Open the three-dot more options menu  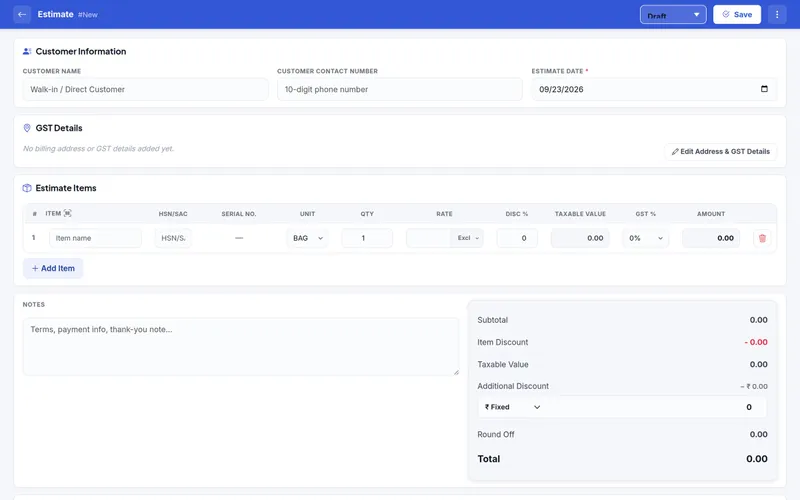click(x=777, y=14)
